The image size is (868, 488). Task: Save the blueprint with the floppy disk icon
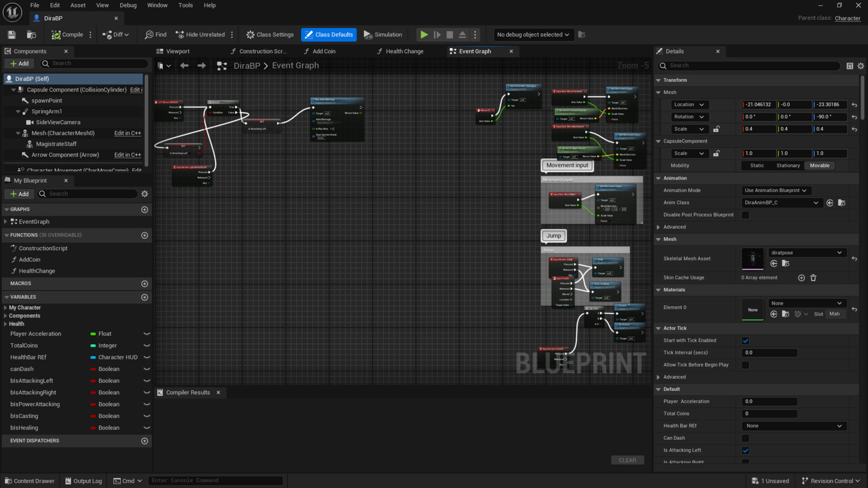tap(11, 35)
